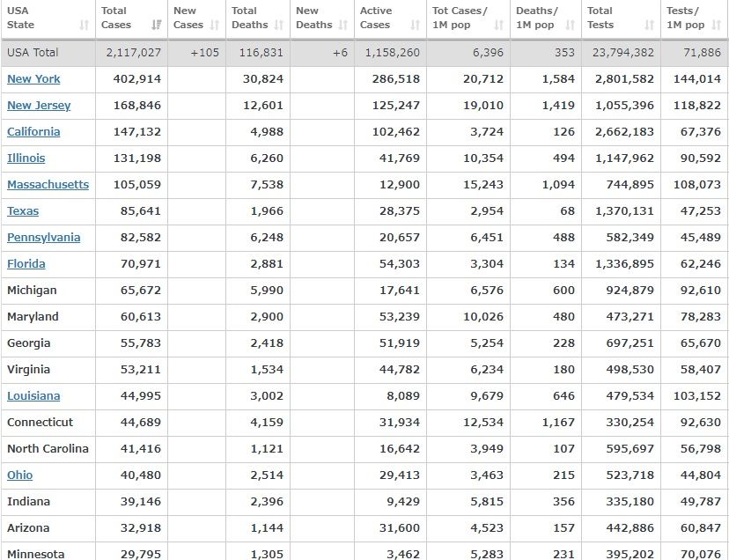Open the New York state link
This screenshot has height=560, width=729.
33,79
